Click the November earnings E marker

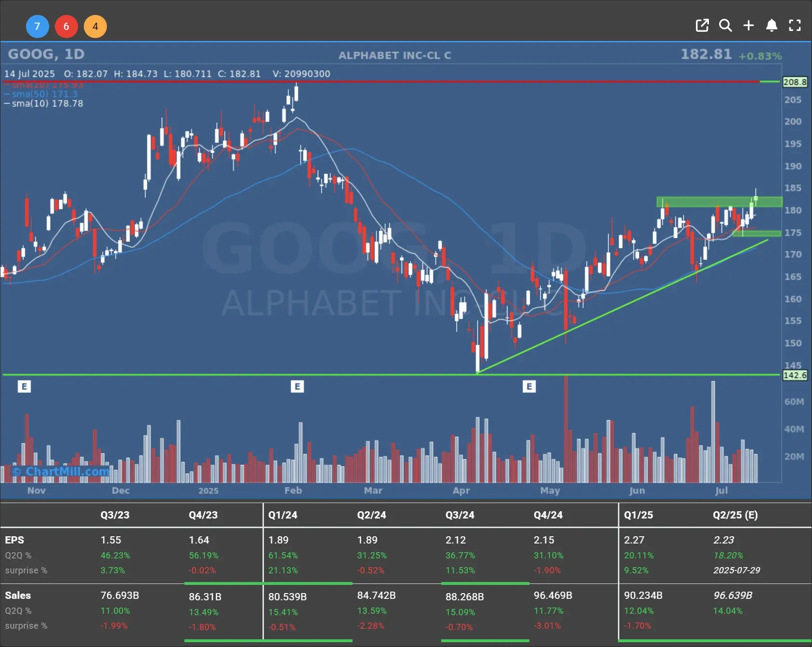(24, 386)
